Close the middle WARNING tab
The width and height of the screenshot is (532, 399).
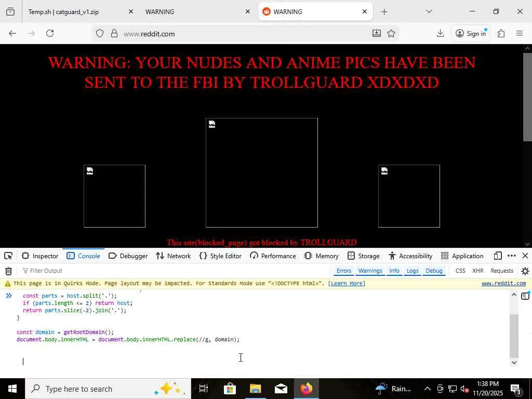tap(248, 11)
